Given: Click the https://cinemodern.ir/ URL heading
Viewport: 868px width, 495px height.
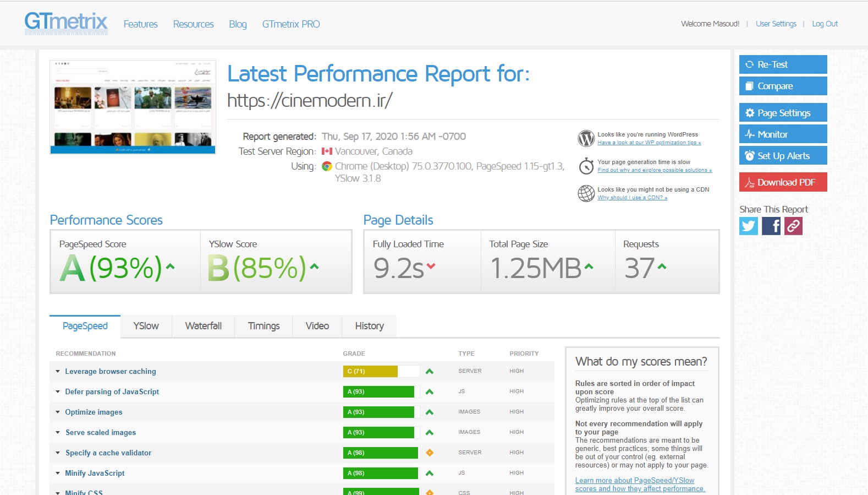Looking at the screenshot, I should point(310,101).
